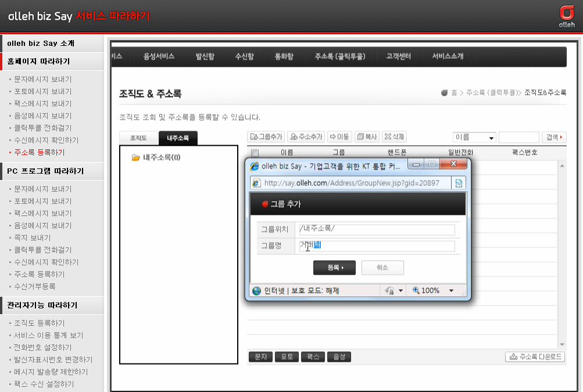Viewport: 583px width, 392px height.
Task: Open olleh biz Say 소개 sidebar section
Action: pyautogui.click(x=52, y=44)
